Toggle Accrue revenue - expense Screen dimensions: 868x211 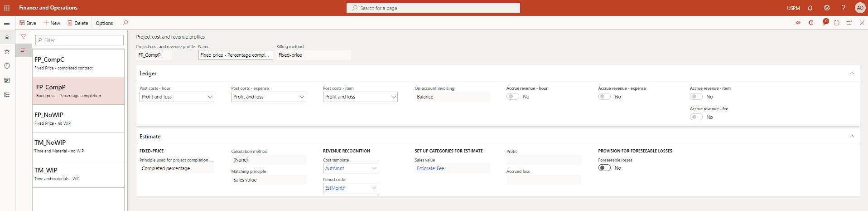tap(604, 97)
